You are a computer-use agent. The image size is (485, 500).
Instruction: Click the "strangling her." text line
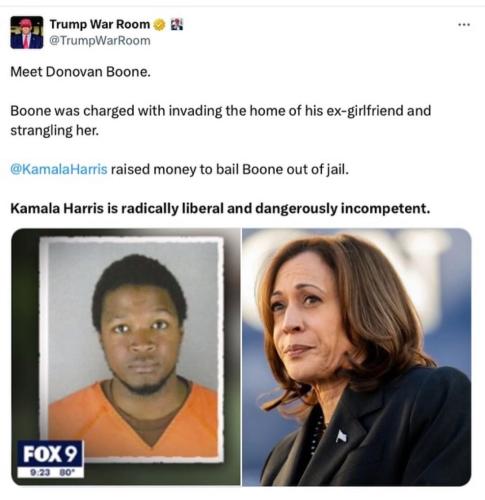(x=55, y=130)
